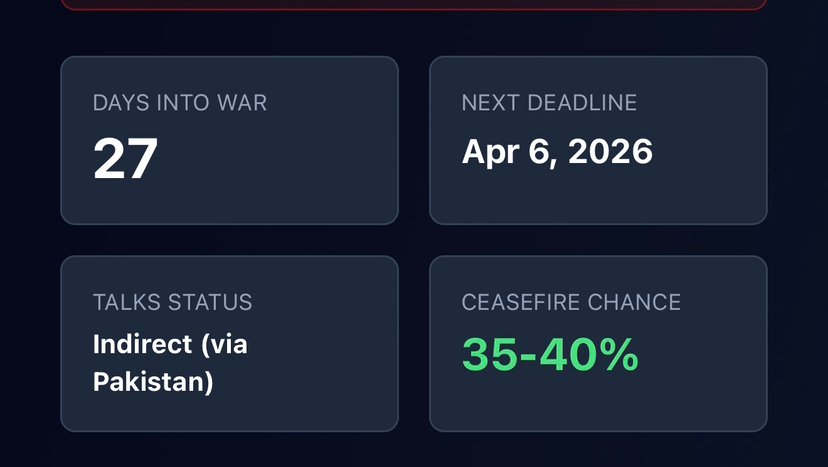Image resolution: width=828 pixels, height=467 pixels.
Task: Click the Indirect (via Pakistan) text
Action: pos(170,362)
